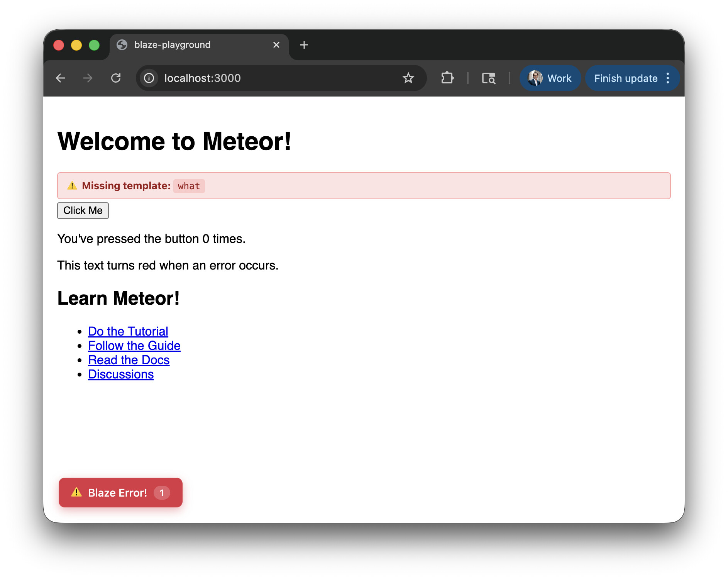Bookmark this page with the star icon
This screenshot has height=580, width=728.
point(408,78)
